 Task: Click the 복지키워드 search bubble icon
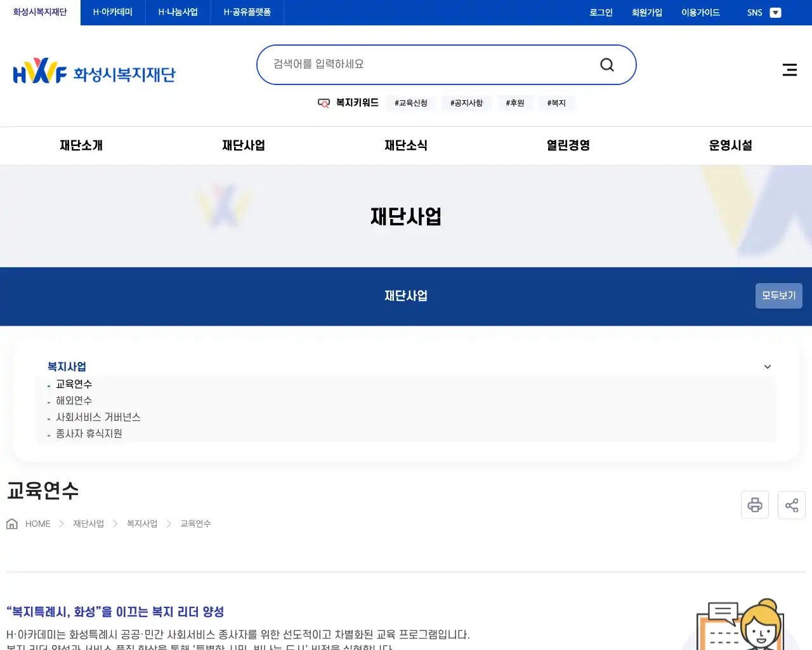[x=324, y=103]
